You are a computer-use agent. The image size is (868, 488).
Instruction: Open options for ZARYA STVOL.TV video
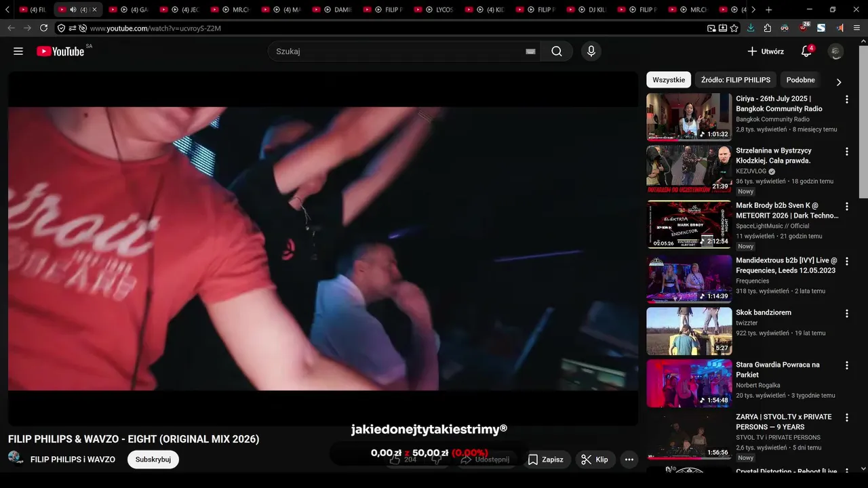point(846,418)
